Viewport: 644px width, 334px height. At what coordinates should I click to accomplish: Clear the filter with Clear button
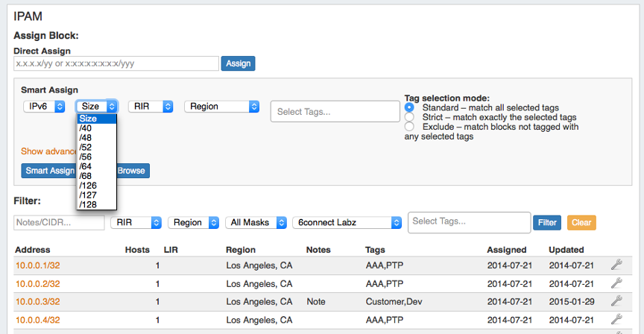(581, 222)
